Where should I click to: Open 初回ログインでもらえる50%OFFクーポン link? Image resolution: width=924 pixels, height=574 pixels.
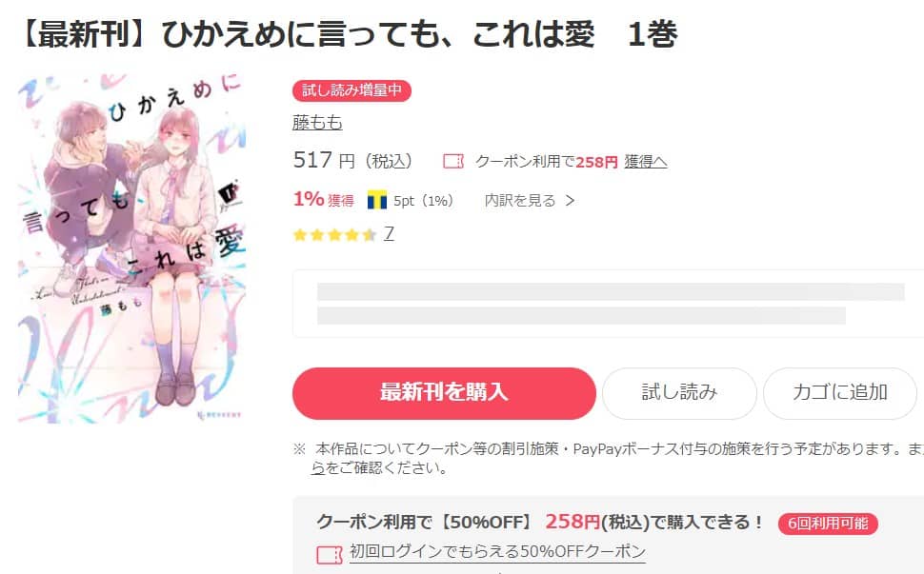click(497, 551)
